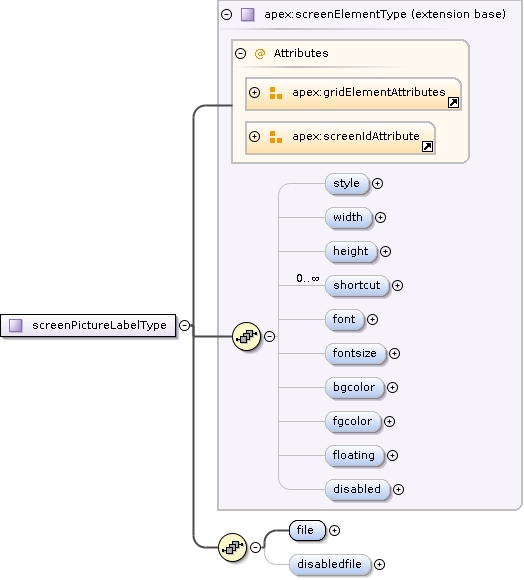The width and height of the screenshot is (524, 580).
Task: Expand the disabled element
Action: coord(398,489)
